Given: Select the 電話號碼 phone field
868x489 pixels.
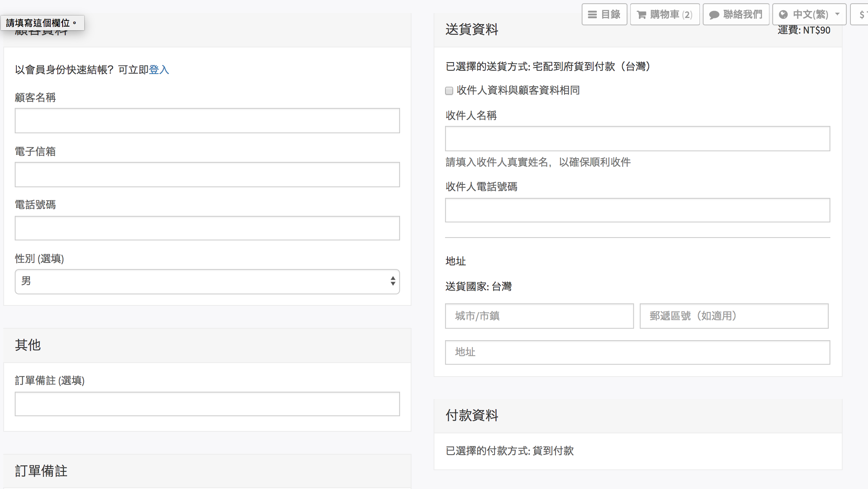Looking at the screenshot, I should click(x=207, y=228).
